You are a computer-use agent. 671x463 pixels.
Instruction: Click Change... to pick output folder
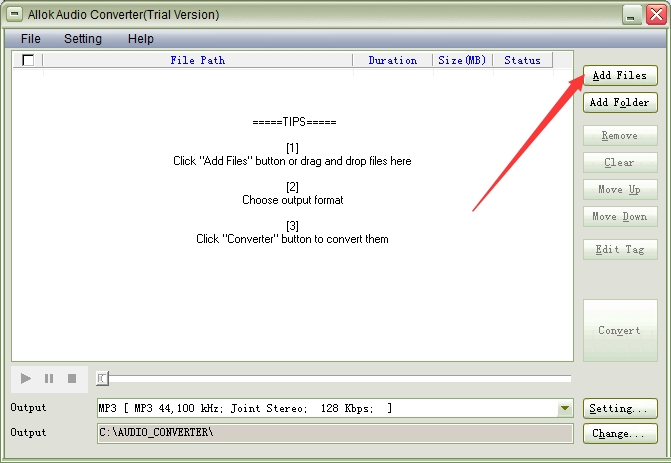pos(620,433)
